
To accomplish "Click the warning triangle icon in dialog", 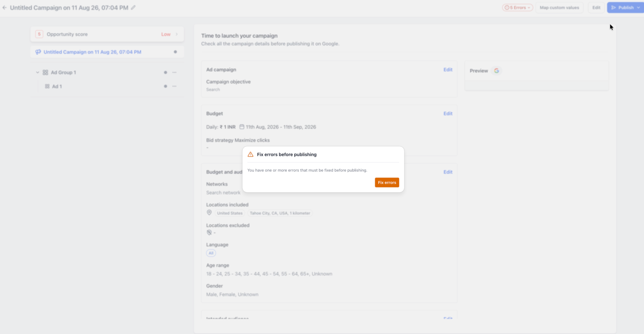I will pos(250,154).
